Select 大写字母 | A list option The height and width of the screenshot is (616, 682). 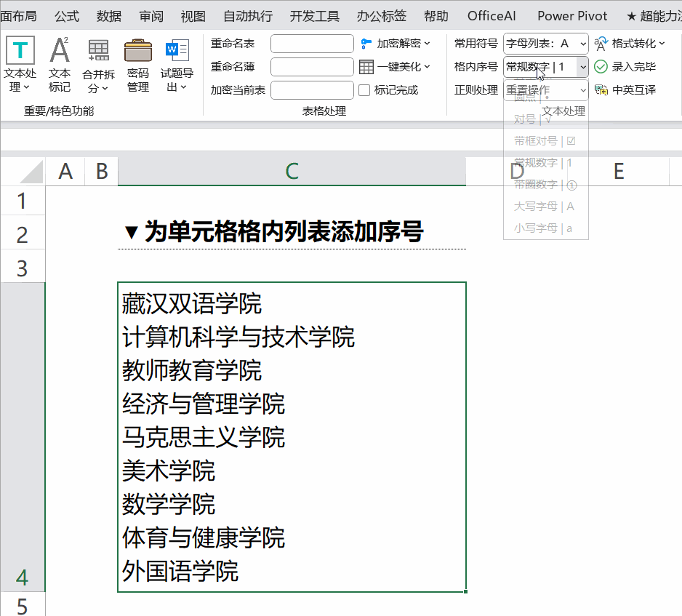(545, 207)
